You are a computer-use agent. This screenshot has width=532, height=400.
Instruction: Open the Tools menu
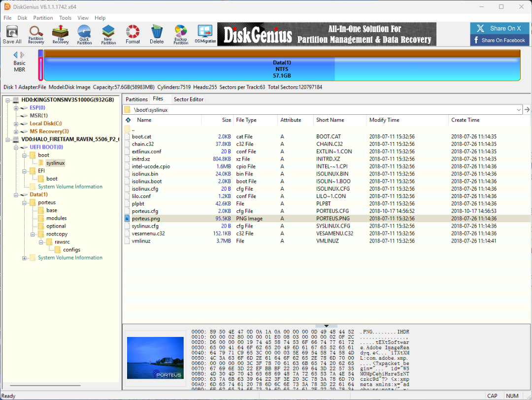65,18
